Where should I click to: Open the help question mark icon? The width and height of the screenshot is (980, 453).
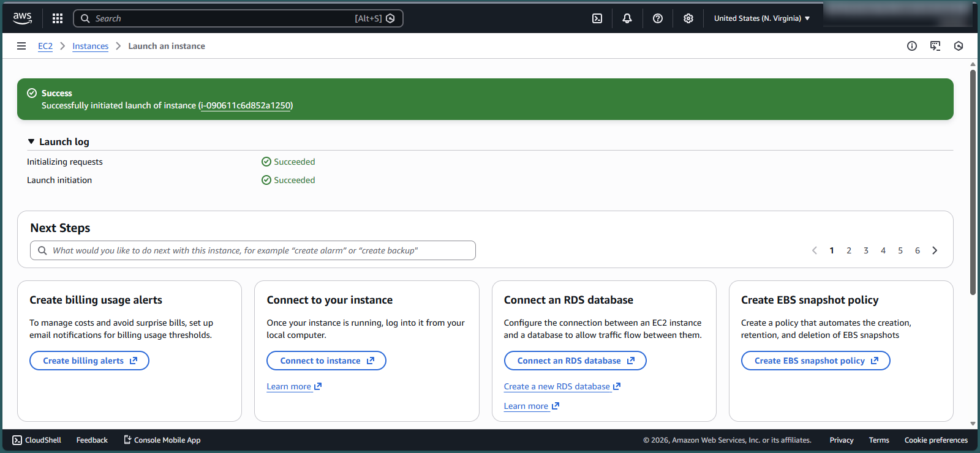658,18
